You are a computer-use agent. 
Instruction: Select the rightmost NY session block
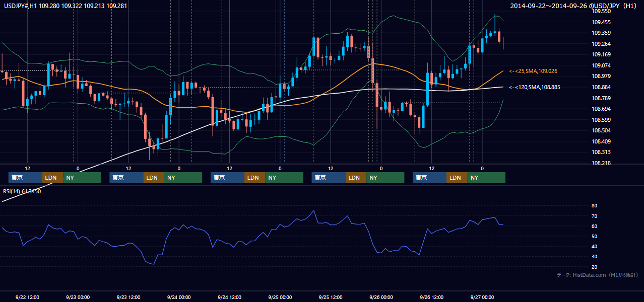[x=486, y=178]
